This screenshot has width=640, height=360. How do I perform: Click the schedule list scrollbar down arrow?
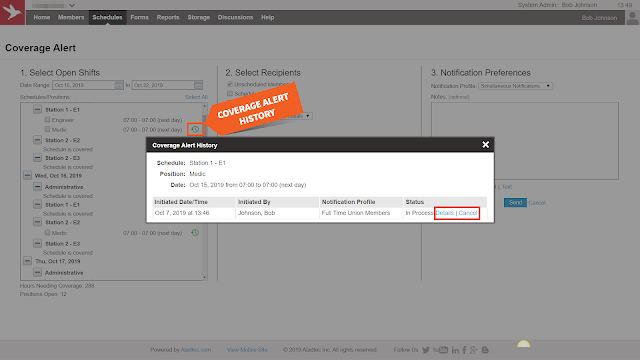click(x=204, y=278)
